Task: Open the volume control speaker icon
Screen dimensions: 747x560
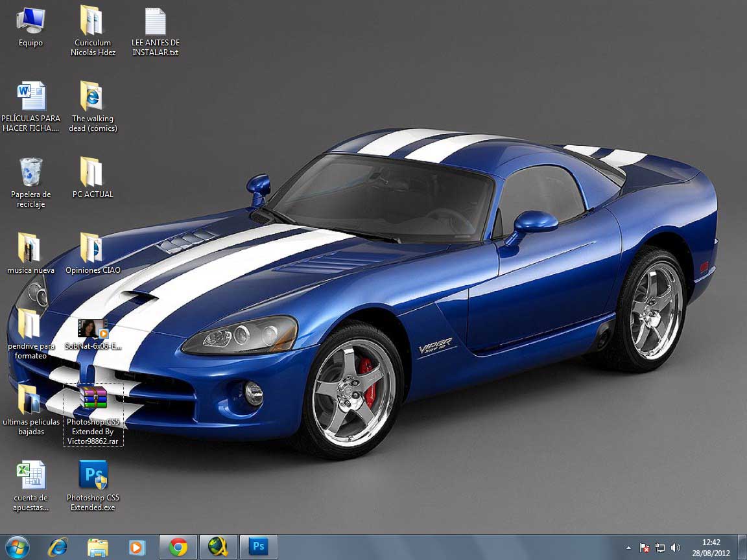Action: click(x=676, y=548)
